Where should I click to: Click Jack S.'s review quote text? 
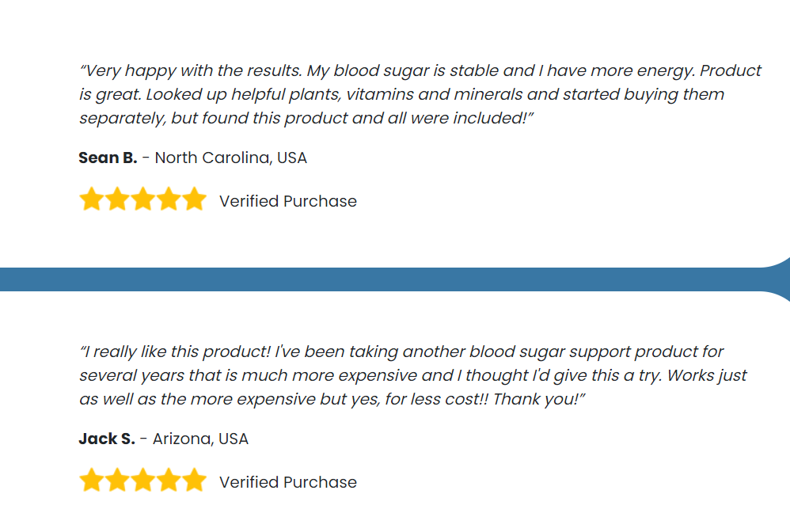coord(413,375)
